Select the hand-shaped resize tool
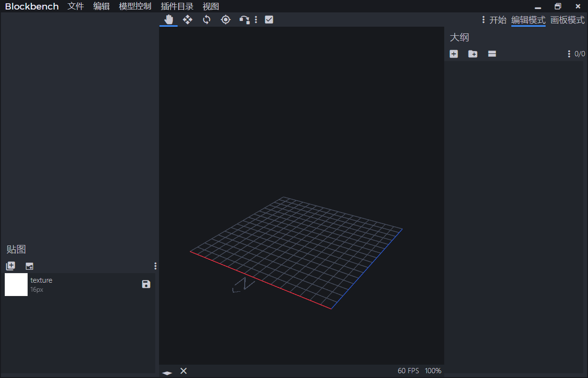 [x=169, y=20]
